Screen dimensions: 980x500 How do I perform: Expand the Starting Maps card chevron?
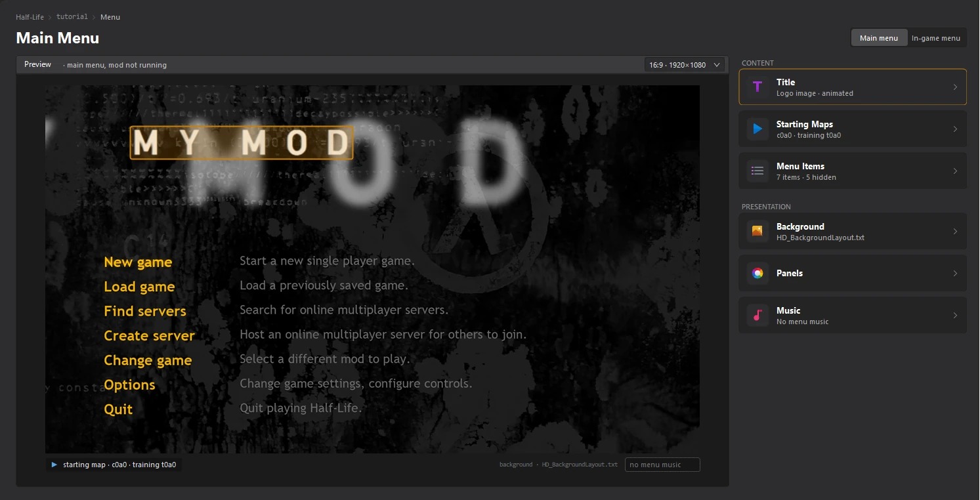tap(955, 129)
